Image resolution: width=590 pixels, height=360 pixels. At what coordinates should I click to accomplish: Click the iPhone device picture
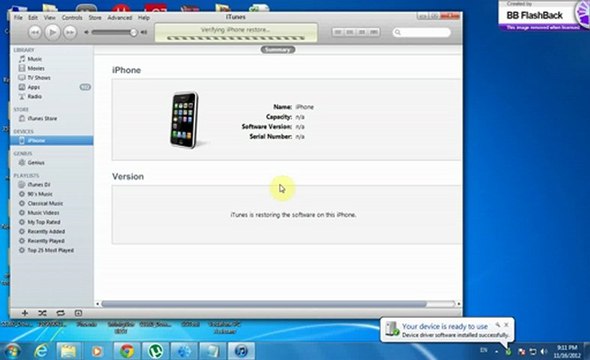[x=185, y=120]
